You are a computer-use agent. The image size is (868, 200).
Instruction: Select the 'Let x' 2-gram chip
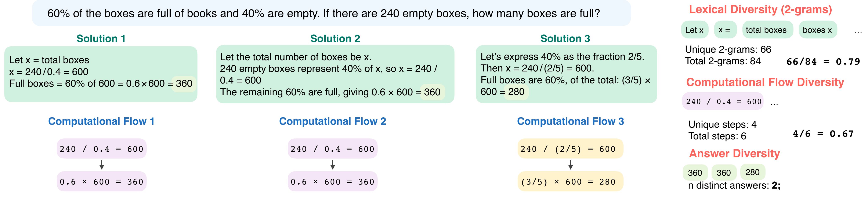coord(694,30)
